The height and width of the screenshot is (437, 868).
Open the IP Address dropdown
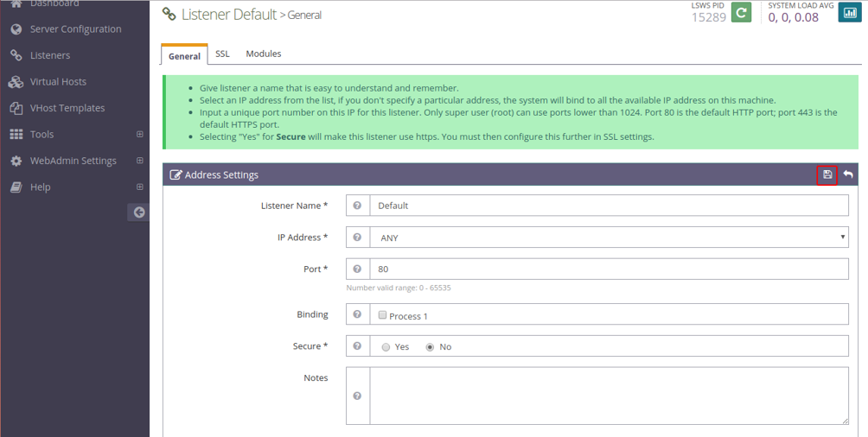[609, 237]
